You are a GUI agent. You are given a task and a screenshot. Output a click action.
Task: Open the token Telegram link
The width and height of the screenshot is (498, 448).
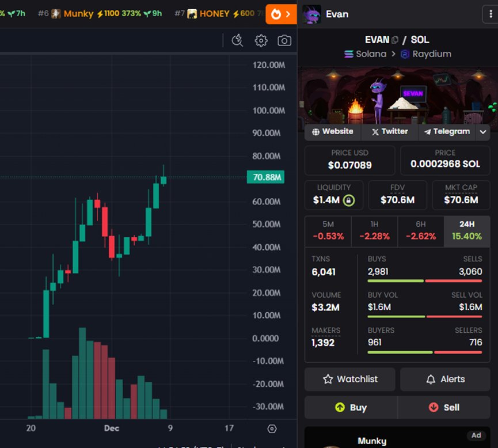[x=447, y=131]
